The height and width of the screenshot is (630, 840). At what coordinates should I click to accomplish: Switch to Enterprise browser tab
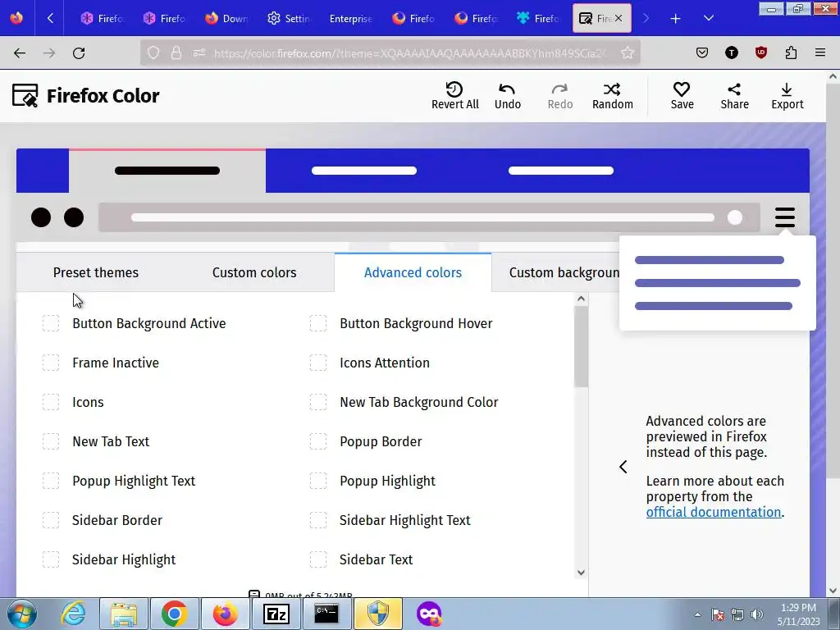[351, 19]
